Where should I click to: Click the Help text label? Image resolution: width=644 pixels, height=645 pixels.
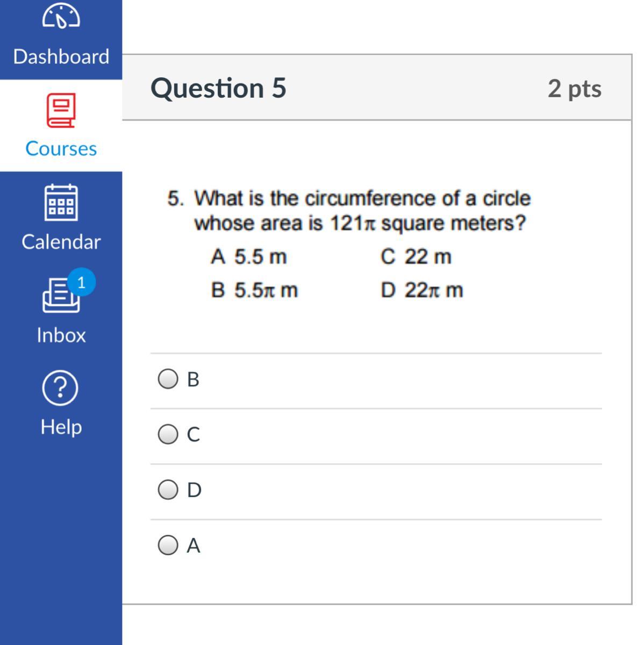point(61,427)
